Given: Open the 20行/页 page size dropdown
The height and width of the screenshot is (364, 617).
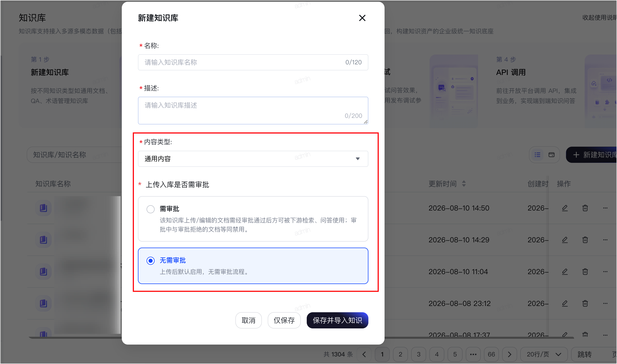Looking at the screenshot, I should [544, 354].
